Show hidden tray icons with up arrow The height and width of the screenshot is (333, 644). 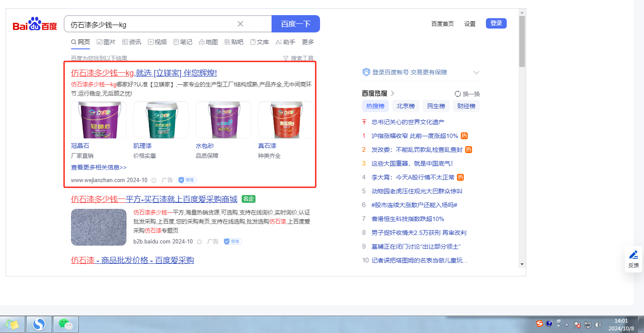tap(567, 324)
